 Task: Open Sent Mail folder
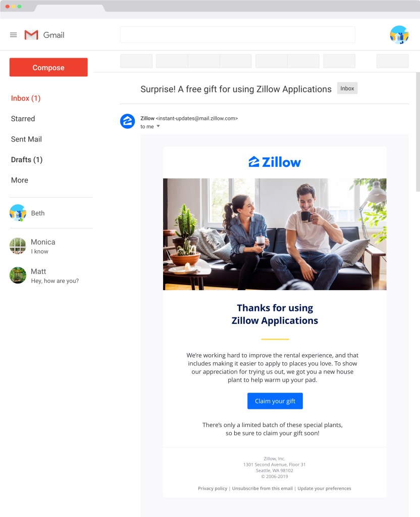tap(26, 139)
